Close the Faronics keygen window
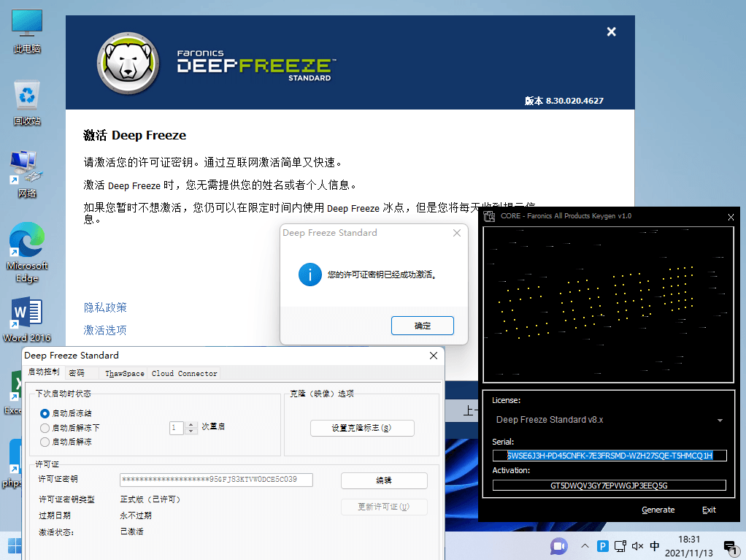746x560 pixels. pyautogui.click(x=731, y=217)
